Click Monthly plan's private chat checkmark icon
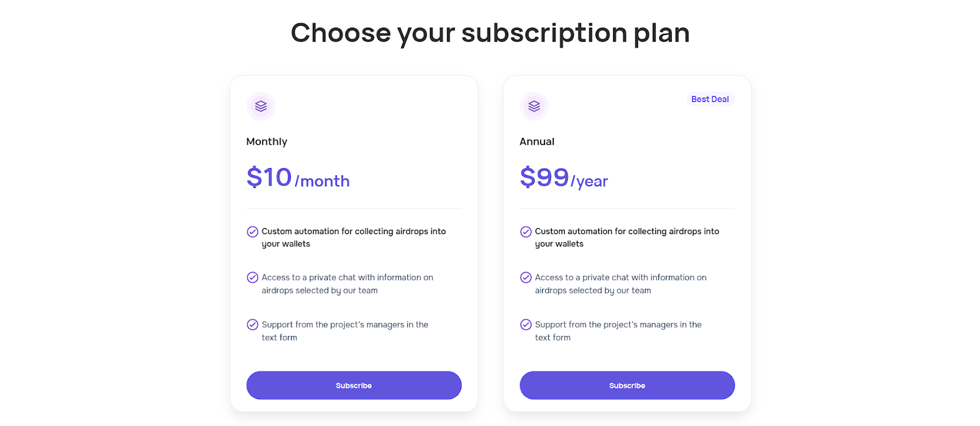 [x=252, y=278]
